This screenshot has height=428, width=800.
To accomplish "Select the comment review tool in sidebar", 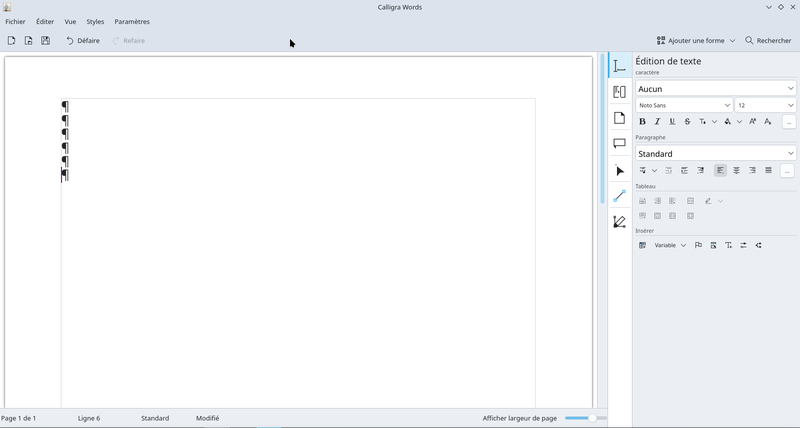I will (x=619, y=144).
